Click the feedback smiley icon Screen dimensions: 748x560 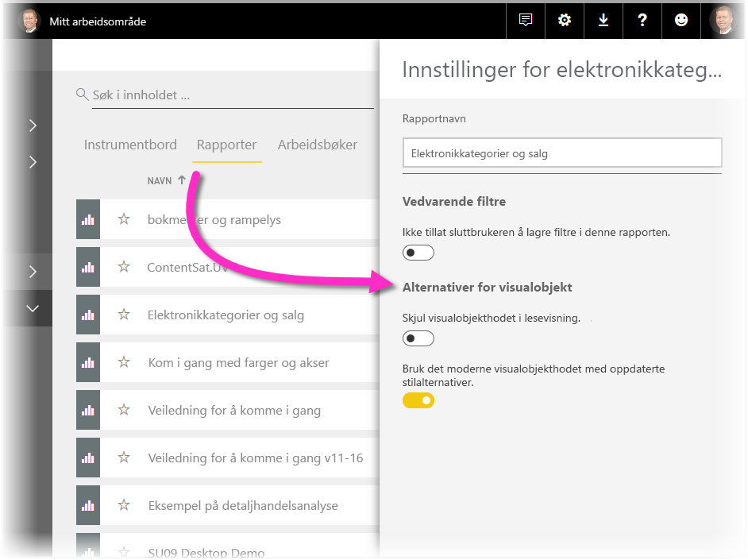pos(681,20)
